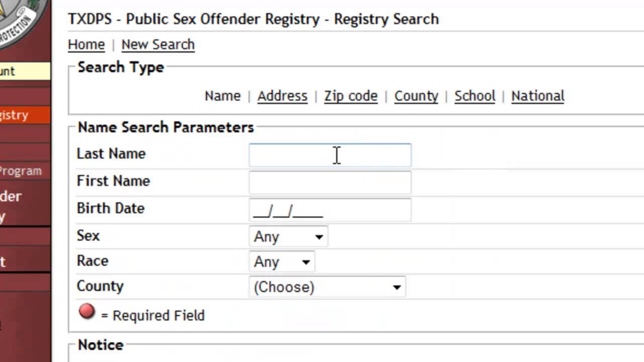This screenshot has height=362, width=644.
Task: Click the Birth Date input box
Action: (330, 210)
